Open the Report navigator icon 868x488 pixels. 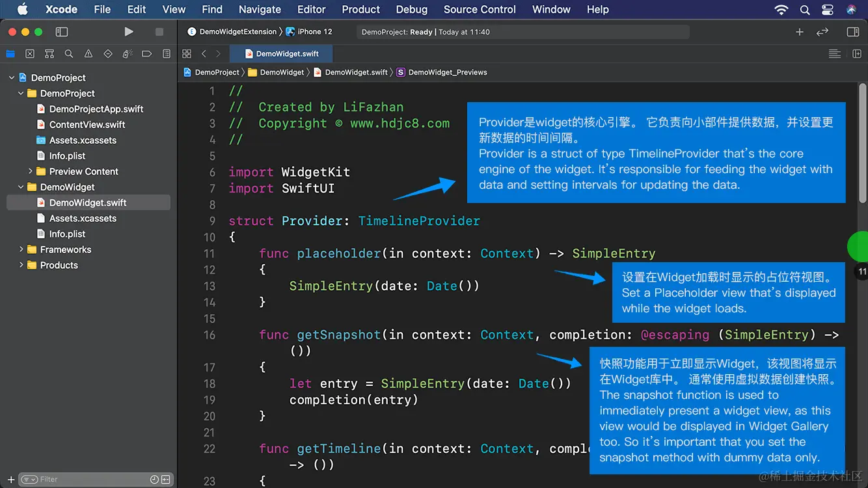click(x=167, y=54)
